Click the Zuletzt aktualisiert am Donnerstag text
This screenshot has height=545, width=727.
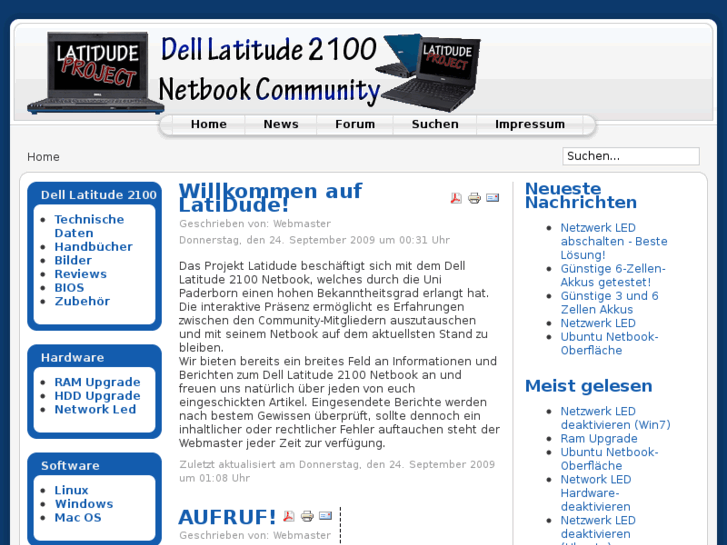point(337,471)
